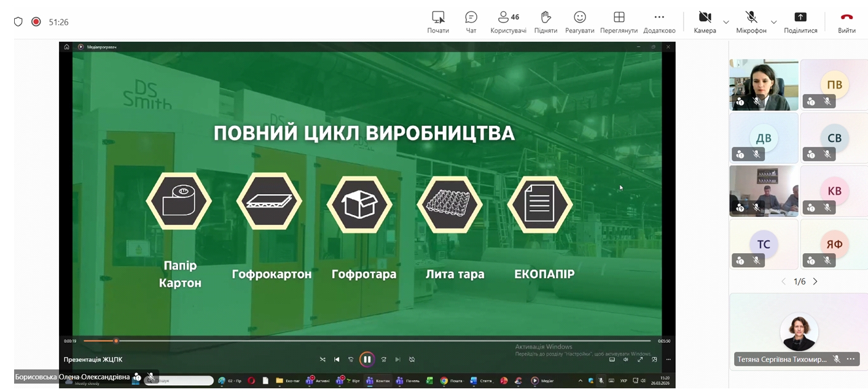The height and width of the screenshot is (392, 868).
Task: Open the Реагувати reactions smiley
Action: click(x=580, y=17)
